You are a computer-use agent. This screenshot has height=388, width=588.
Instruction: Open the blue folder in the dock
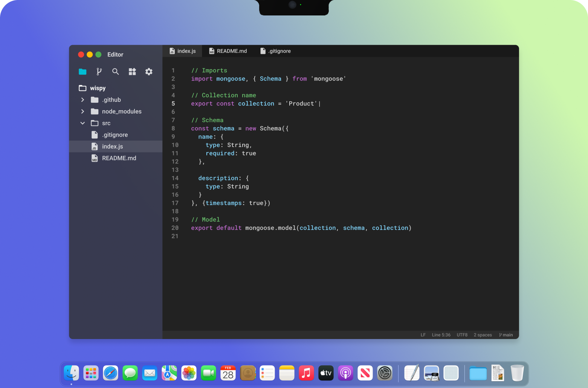478,373
